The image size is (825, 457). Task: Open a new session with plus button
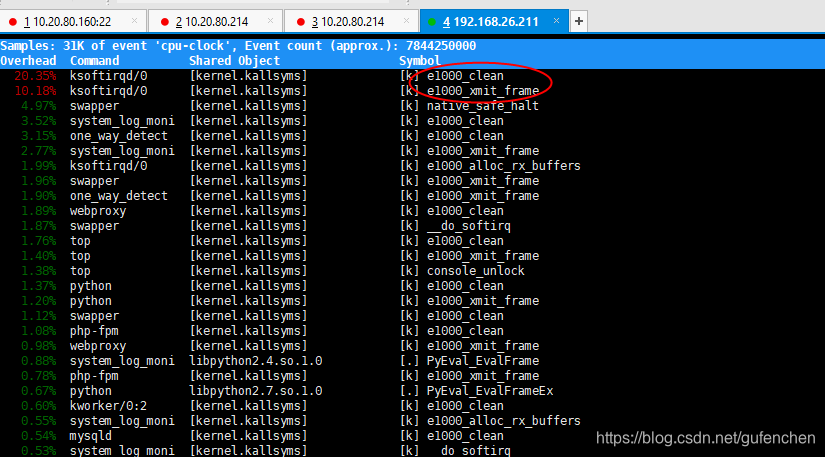point(579,22)
